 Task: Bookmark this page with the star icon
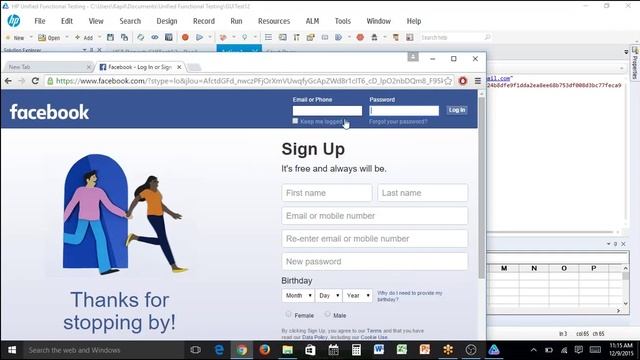[448, 81]
